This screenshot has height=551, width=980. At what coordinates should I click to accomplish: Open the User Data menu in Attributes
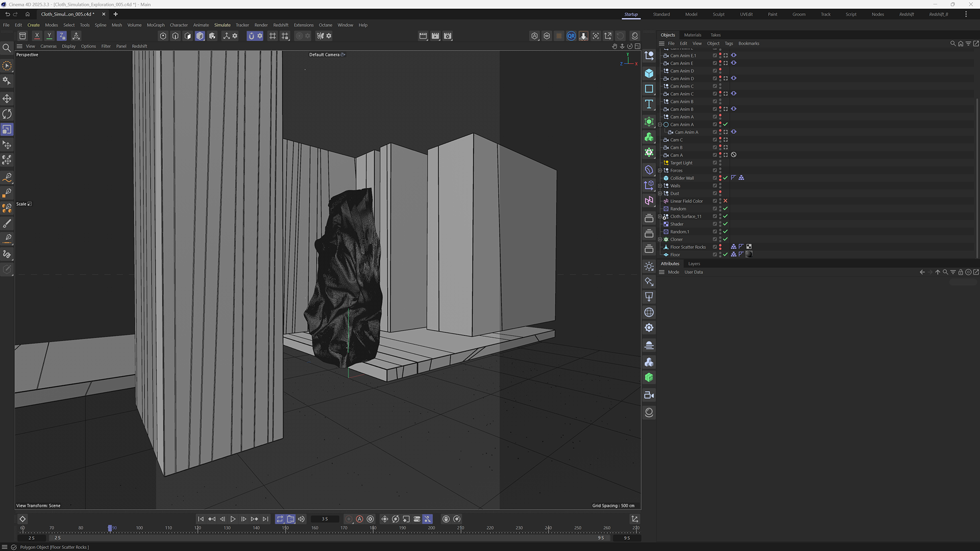(x=693, y=272)
